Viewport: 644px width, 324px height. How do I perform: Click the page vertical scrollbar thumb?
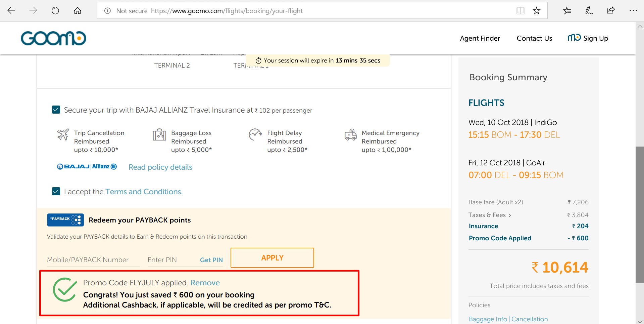click(x=640, y=214)
